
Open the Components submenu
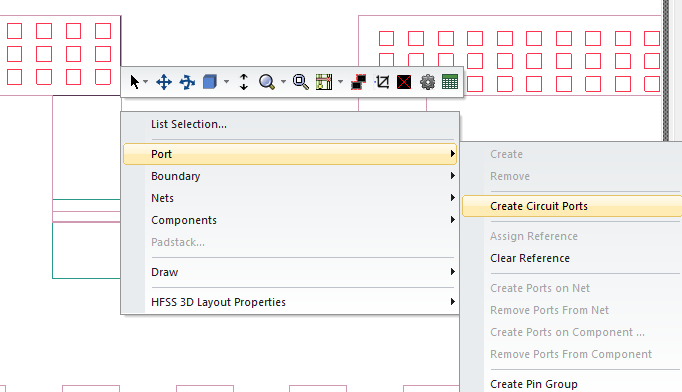pyautogui.click(x=290, y=220)
